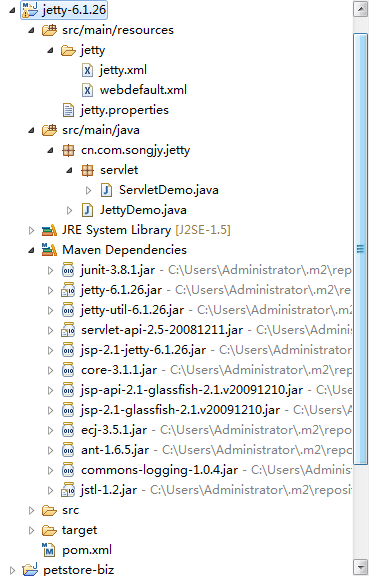Select webdefault.xml in the tree
The width and height of the screenshot is (369, 576).
[x=143, y=90]
